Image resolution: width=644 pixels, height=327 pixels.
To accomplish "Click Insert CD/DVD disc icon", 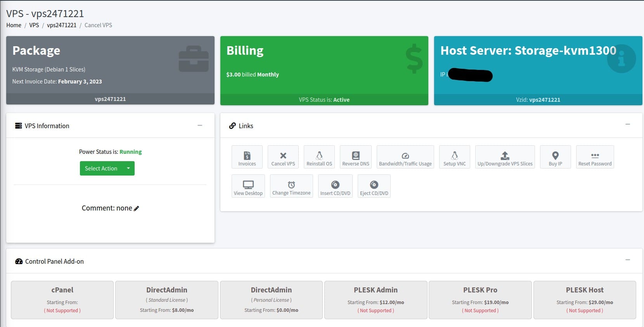I will click(335, 185).
